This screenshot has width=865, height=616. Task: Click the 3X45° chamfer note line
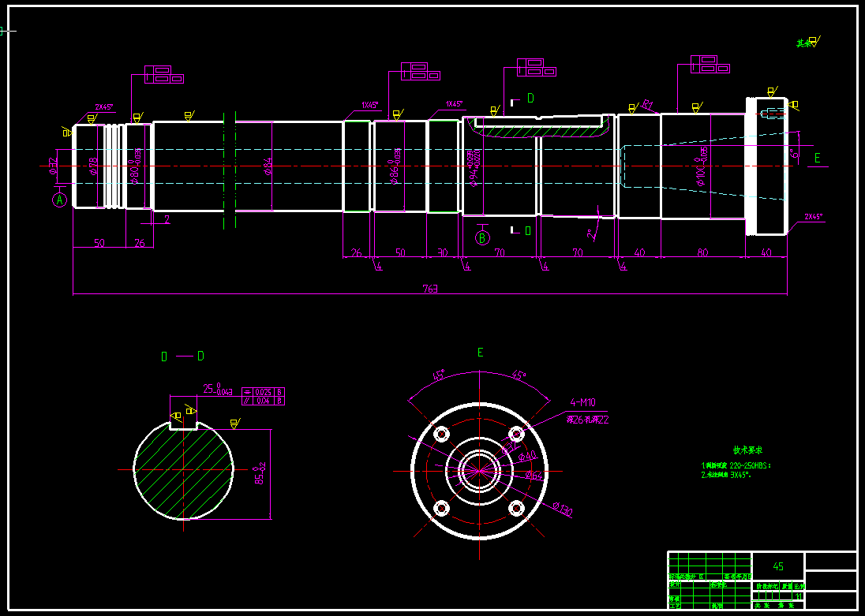(726, 474)
